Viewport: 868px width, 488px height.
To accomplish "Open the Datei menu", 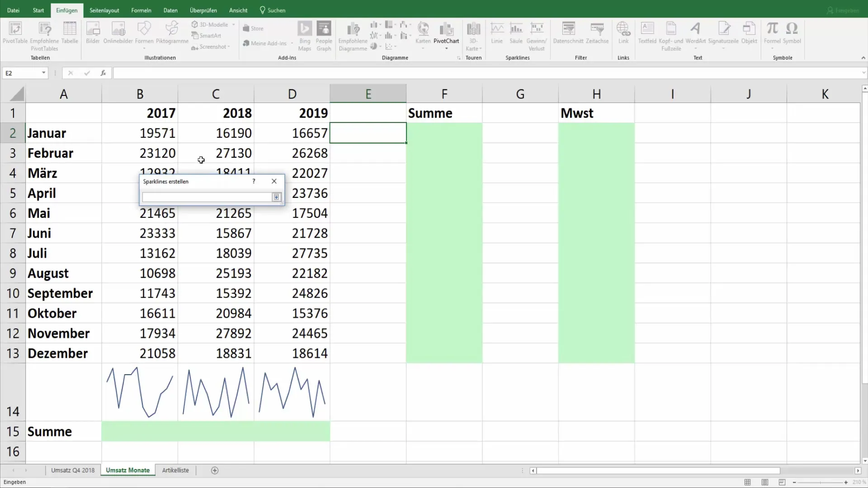I will click(x=13, y=10).
